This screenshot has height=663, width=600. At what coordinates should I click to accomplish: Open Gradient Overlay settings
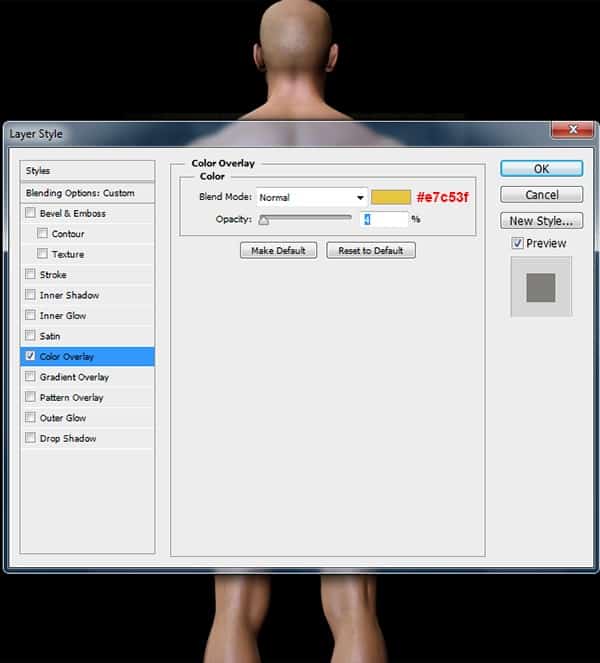point(88,377)
